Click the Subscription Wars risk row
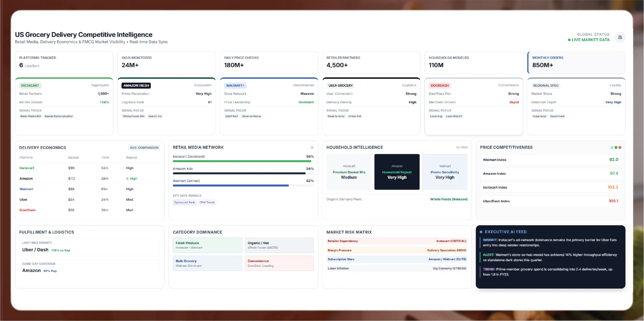 397,259
